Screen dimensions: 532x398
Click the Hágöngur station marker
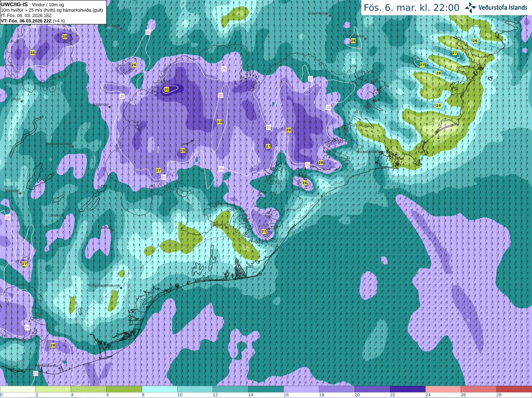click(110, 106)
